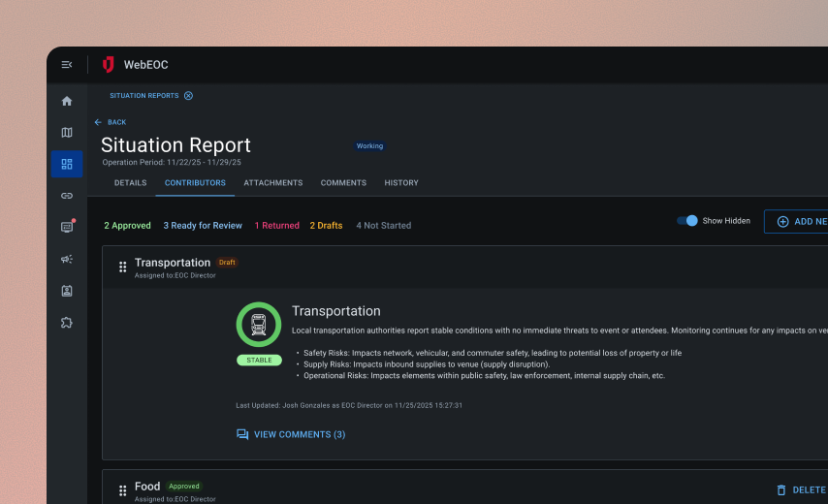Open the Announcements megaphone sidebar icon
Viewport: 828px width, 504px height.
[x=67, y=259]
